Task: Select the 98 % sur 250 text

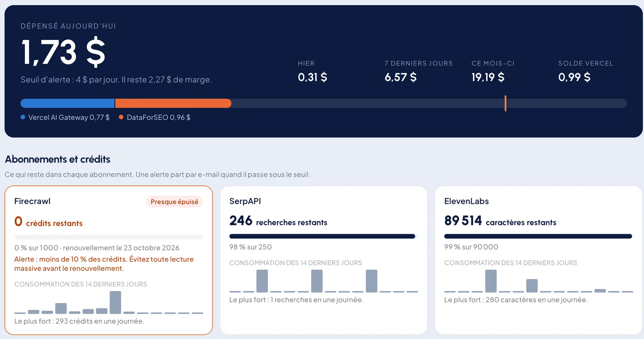Action: (x=250, y=247)
